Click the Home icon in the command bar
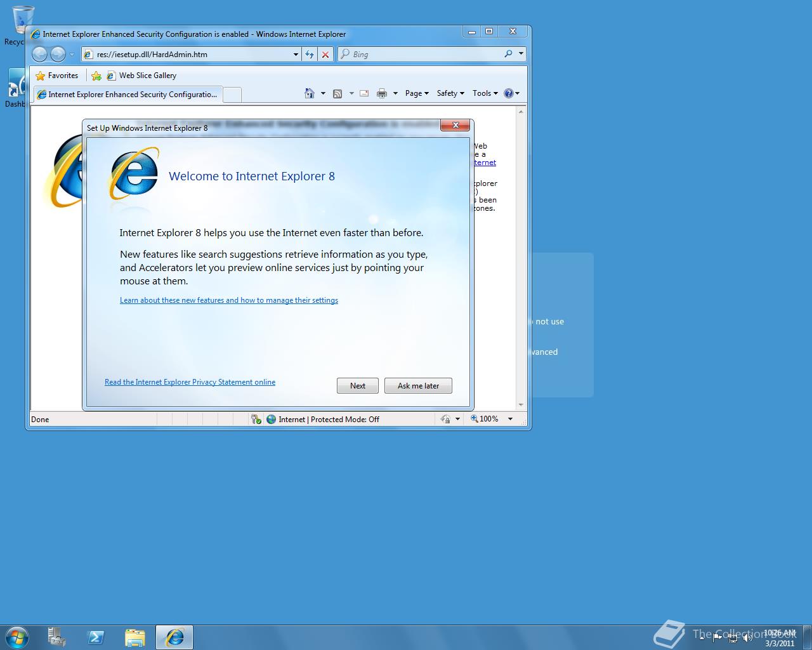The image size is (812, 650). 310,93
